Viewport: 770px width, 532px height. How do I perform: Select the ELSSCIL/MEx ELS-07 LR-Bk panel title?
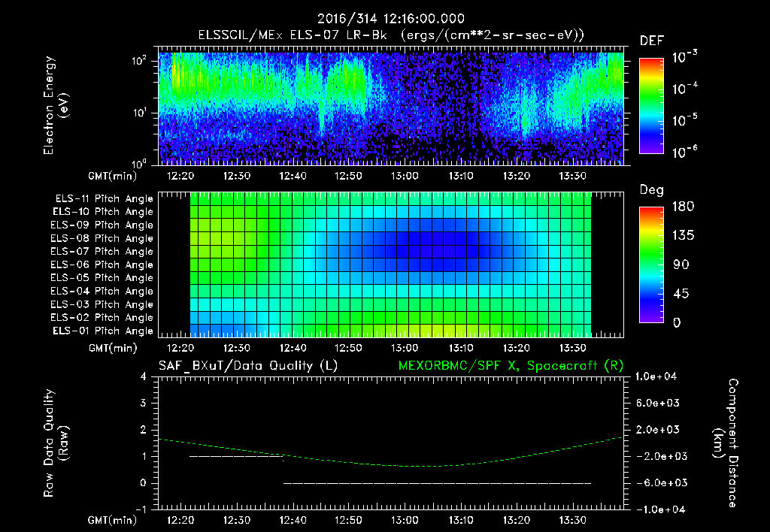(391, 35)
